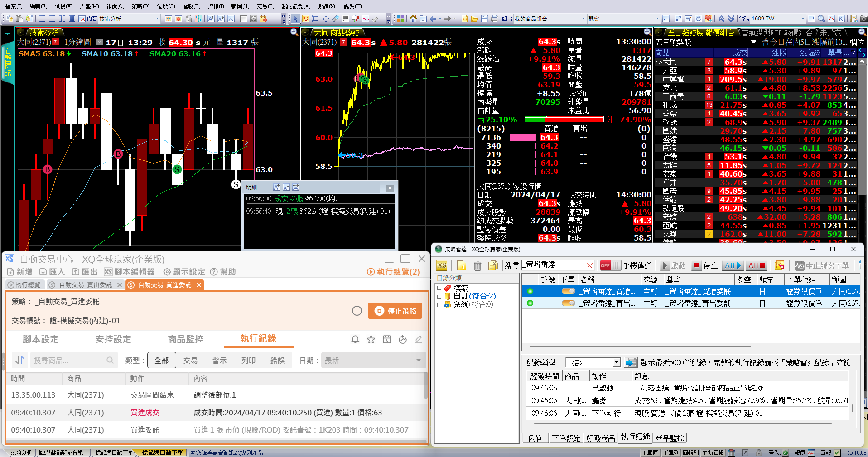Open the 策略(D) menu
868x457 pixels.
[x=140, y=6]
